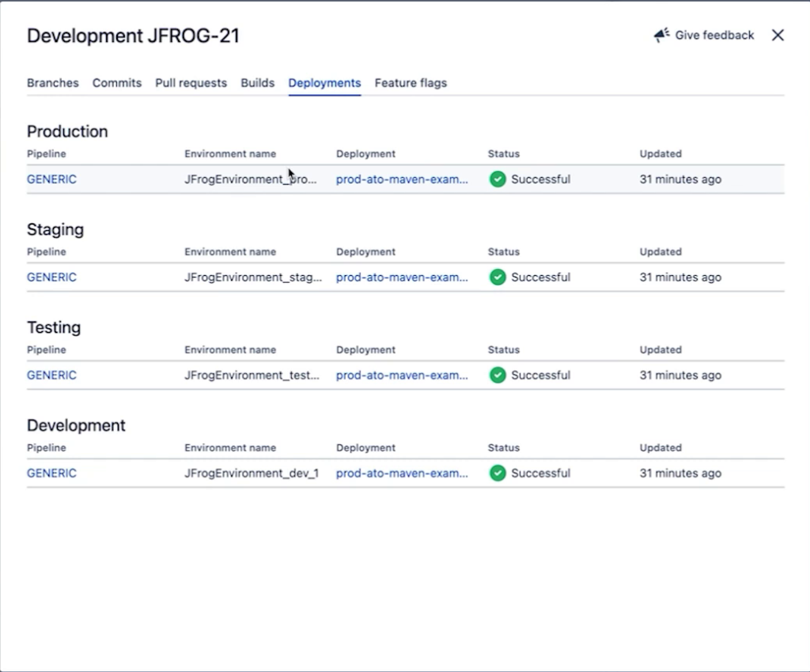This screenshot has height=672, width=810.
Task: Open the Feature flags tab
Action: pos(411,83)
